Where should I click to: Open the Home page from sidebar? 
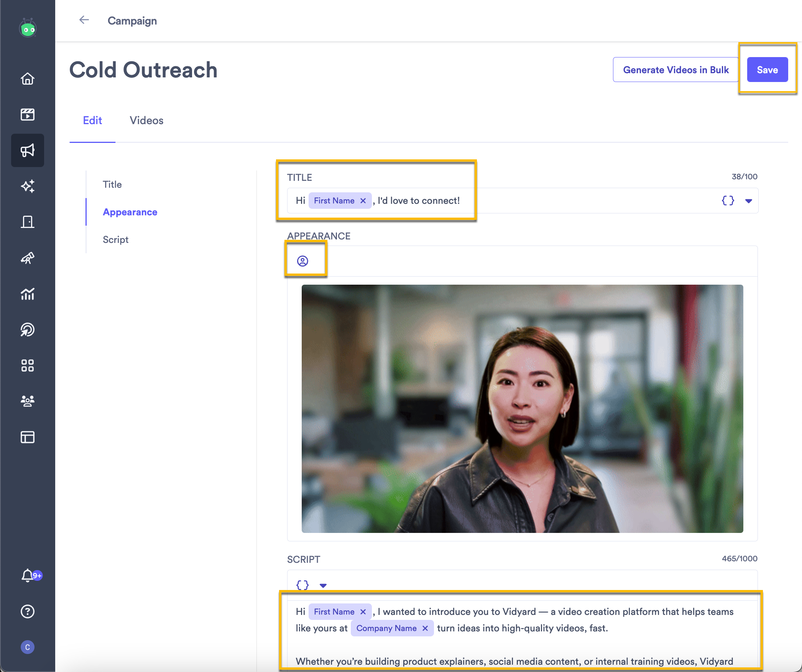click(28, 79)
